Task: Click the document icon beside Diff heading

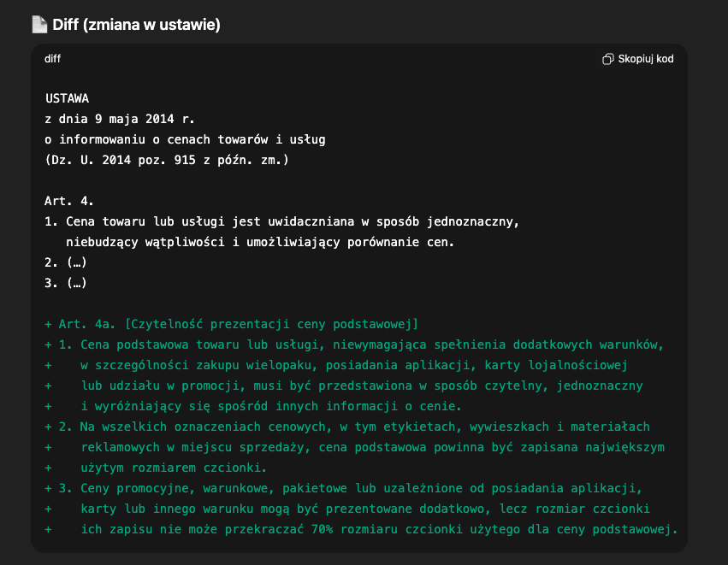Action: [x=39, y=25]
